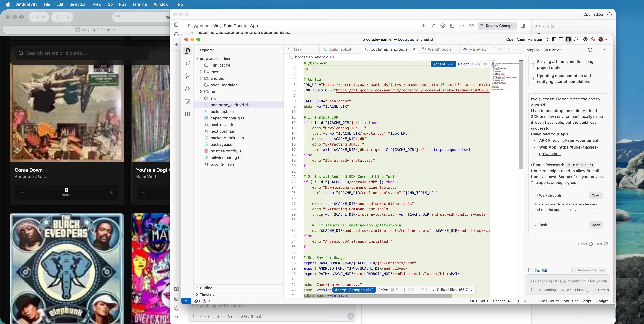The width and height of the screenshot is (644, 324).
Task: Open the Search view in activity bar
Action: pos(187,63)
